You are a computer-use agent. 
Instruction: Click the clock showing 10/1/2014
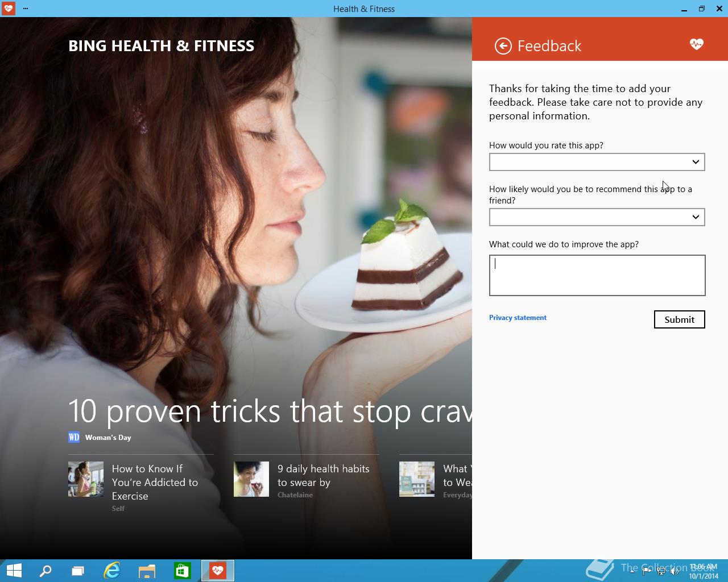coord(704,571)
